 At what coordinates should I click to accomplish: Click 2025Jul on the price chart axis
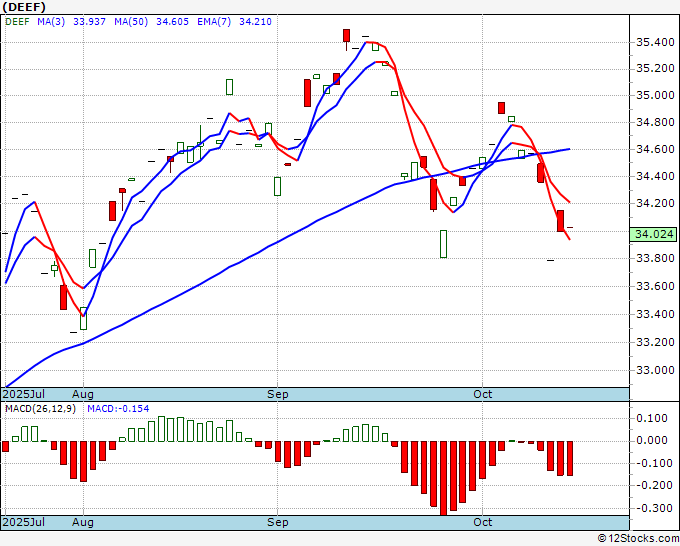pyautogui.click(x=23, y=394)
